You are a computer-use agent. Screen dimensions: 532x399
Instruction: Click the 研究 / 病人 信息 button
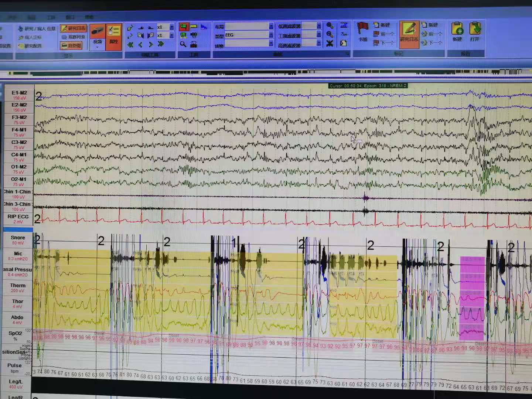37,29
